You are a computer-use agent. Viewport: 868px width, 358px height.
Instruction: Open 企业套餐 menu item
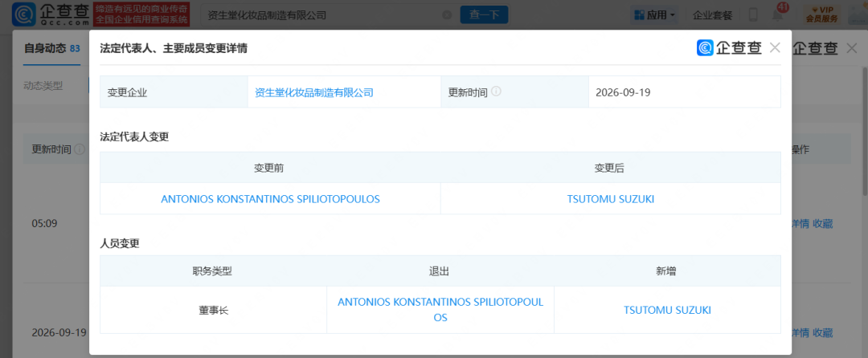pos(712,15)
